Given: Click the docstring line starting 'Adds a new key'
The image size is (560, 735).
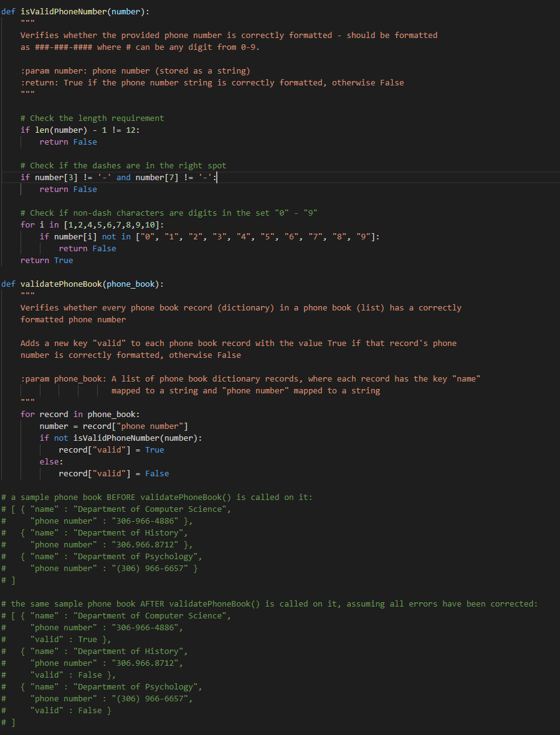Looking at the screenshot, I should (239, 343).
